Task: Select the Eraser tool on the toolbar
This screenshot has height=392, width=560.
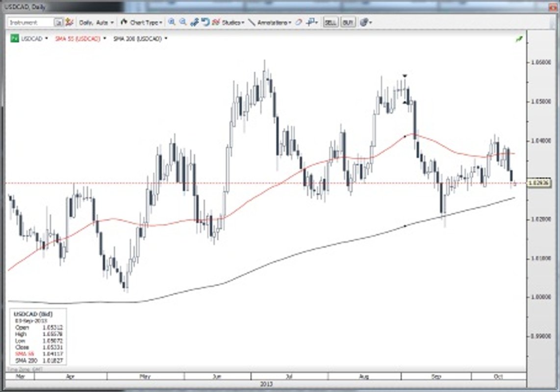Action: (x=298, y=22)
